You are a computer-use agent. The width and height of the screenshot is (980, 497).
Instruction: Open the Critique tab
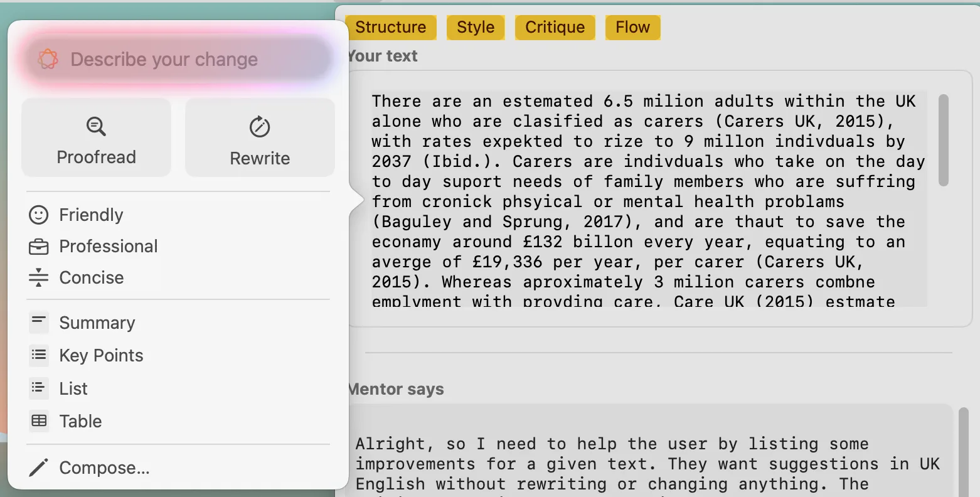tap(555, 27)
